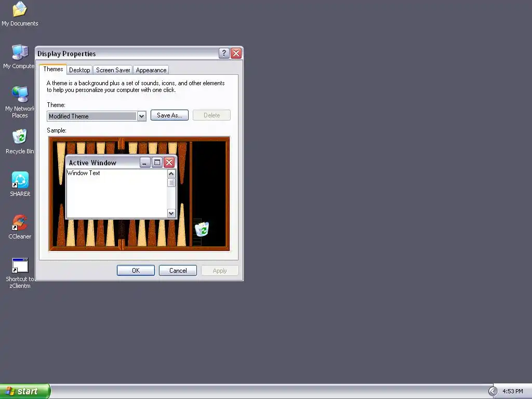Switch to the Desktop tab
532x399 pixels.
click(x=79, y=70)
